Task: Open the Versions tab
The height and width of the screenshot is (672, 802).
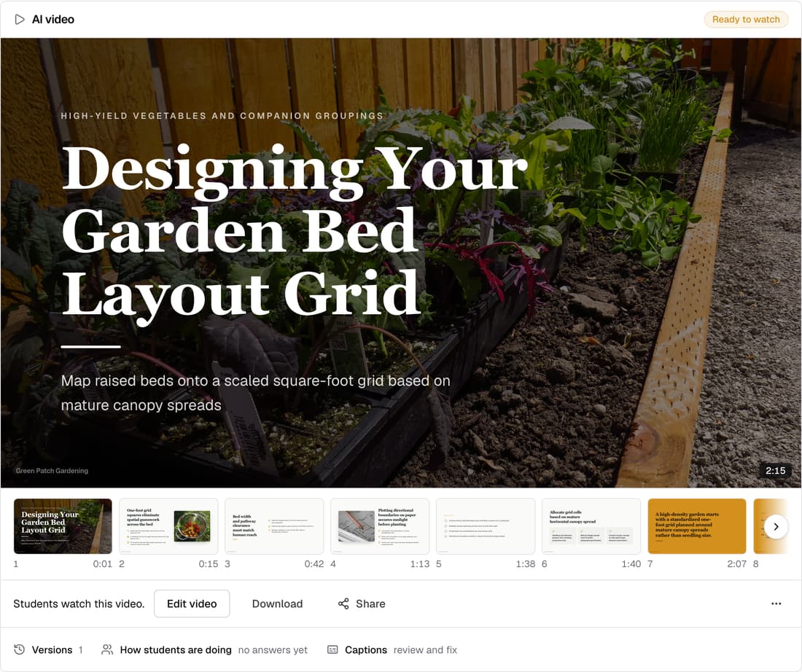Action: [48, 649]
